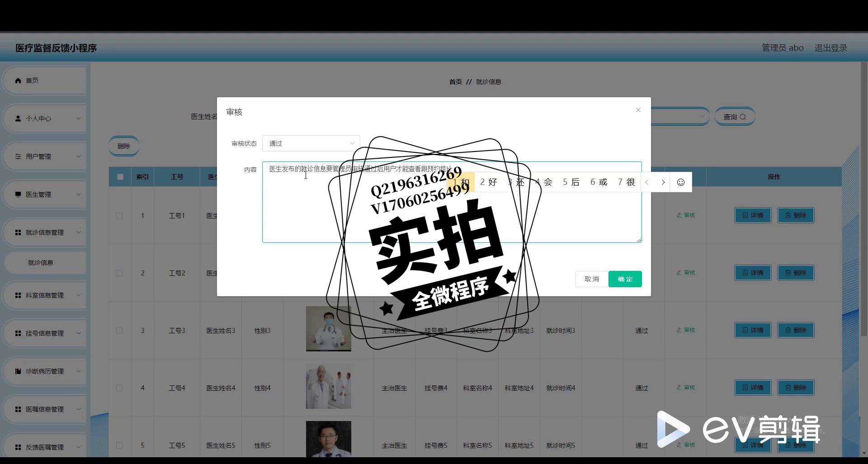
Task: Click 删除 for row 3
Action: click(x=796, y=330)
